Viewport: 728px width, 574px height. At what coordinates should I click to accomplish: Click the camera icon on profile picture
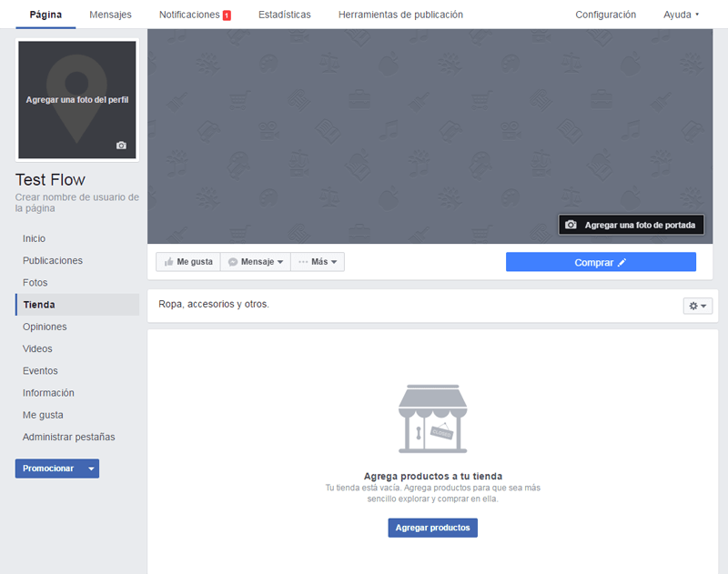(121, 146)
